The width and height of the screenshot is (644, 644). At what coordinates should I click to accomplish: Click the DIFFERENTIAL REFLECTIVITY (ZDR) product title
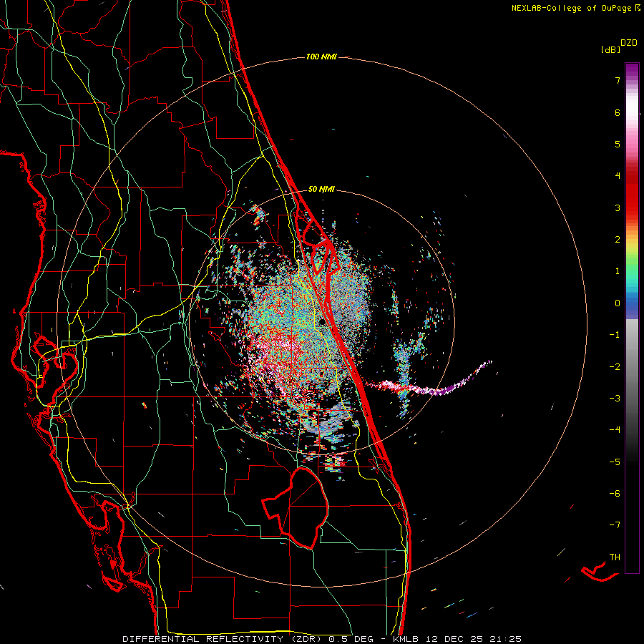[x=223, y=639]
